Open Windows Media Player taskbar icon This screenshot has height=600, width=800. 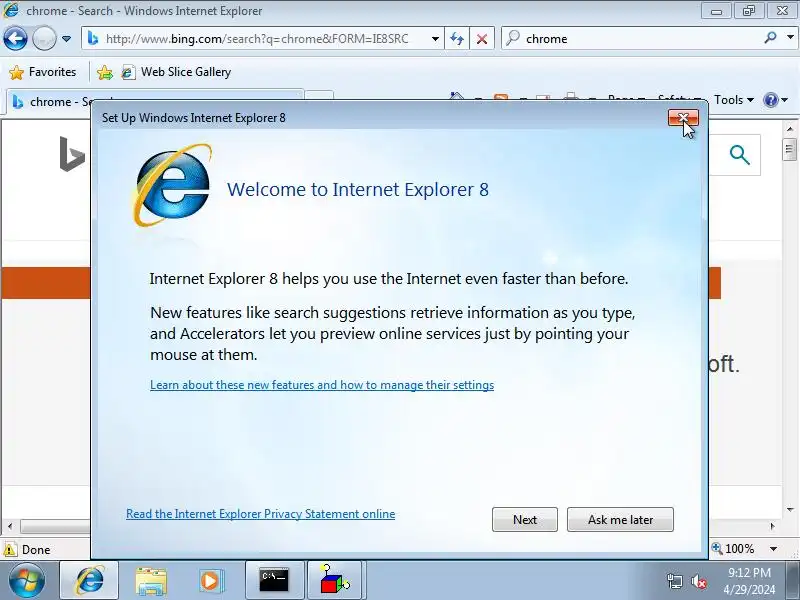tap(211, 580)
